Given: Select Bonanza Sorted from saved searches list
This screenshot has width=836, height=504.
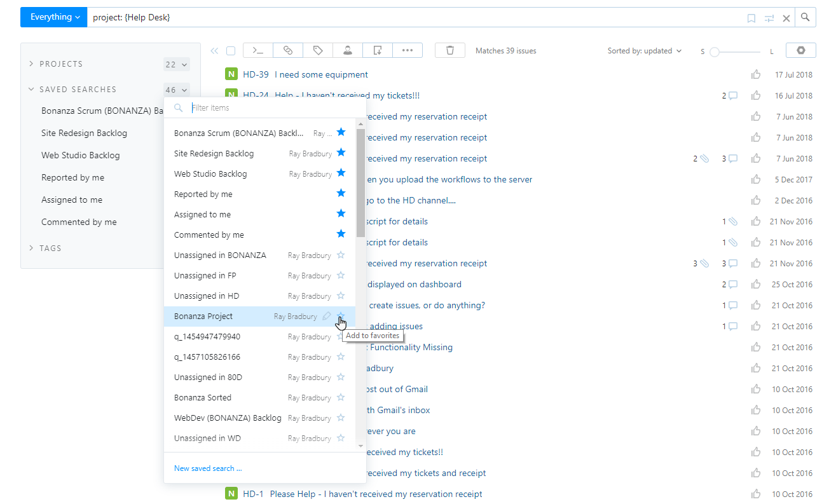Looking at the screenshot, I should click(x=203, y=398).
